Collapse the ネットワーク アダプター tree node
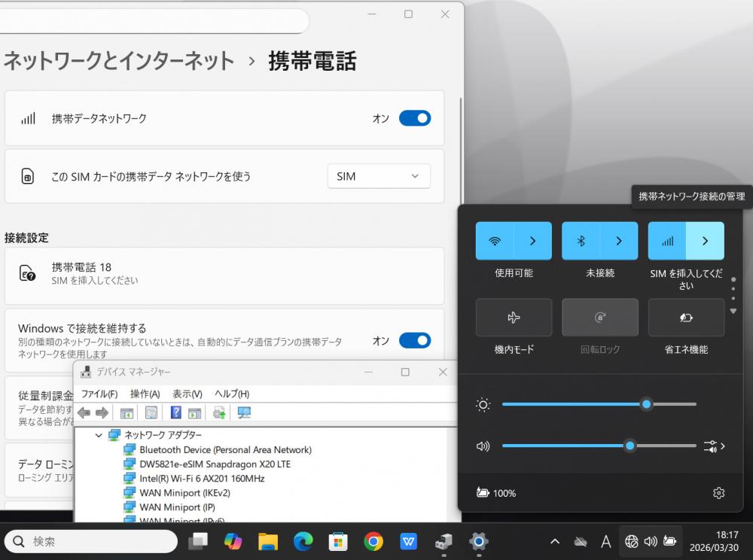 coord(99,435)
